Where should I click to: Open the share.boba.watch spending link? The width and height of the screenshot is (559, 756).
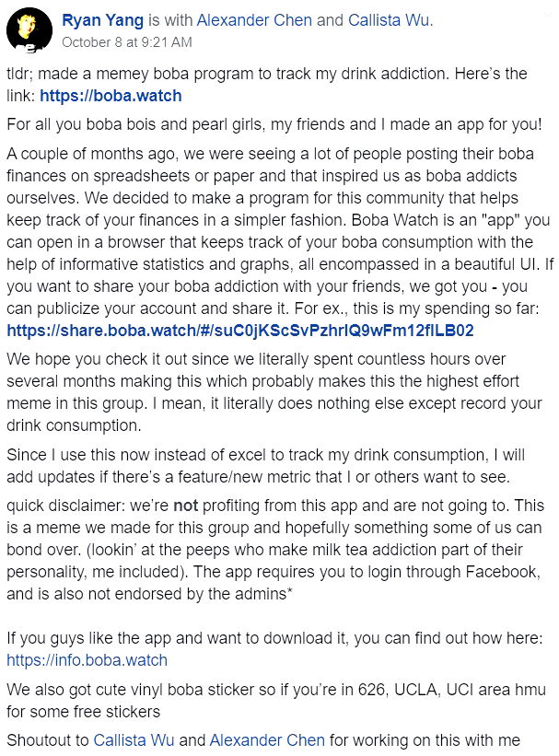click(239, 330)
